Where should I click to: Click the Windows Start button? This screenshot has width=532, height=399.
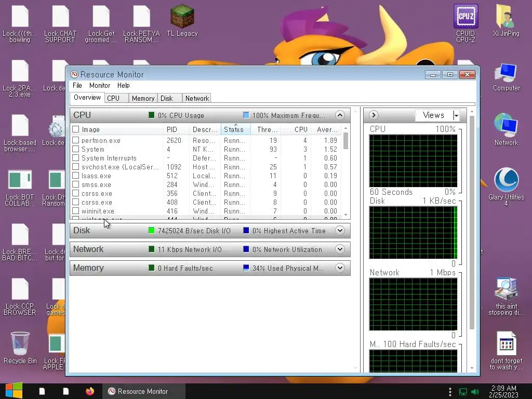(x=14, y=391)
